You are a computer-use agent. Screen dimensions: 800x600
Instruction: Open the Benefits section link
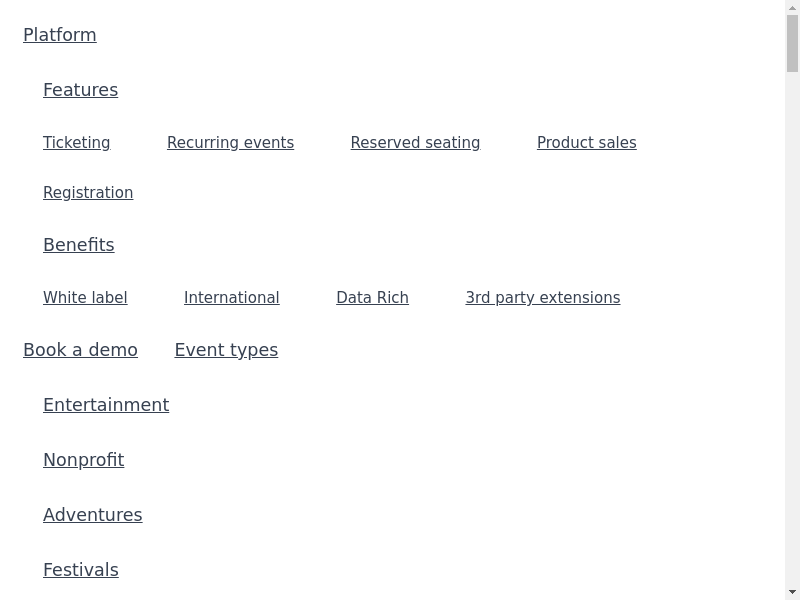pos(78,245)
